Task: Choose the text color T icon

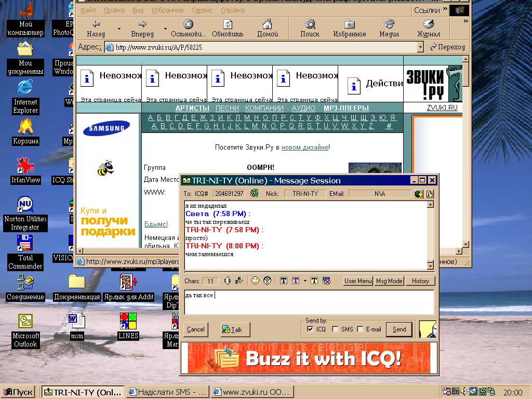Action: coord(296,281)
